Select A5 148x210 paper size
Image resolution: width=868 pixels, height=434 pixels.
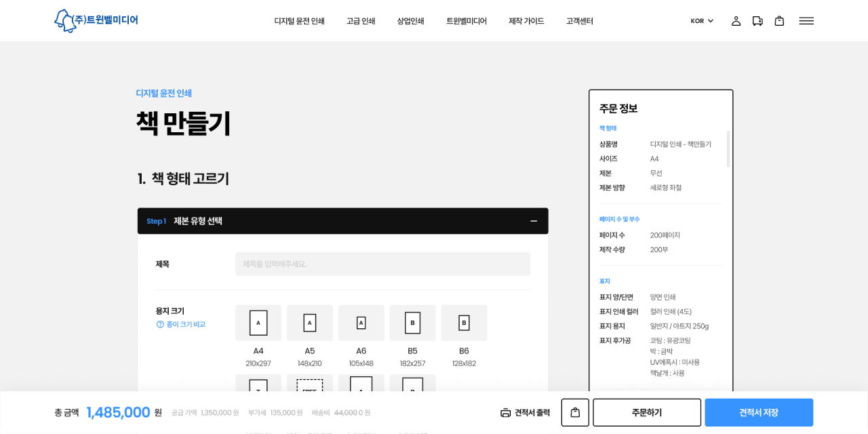[309, 323]
